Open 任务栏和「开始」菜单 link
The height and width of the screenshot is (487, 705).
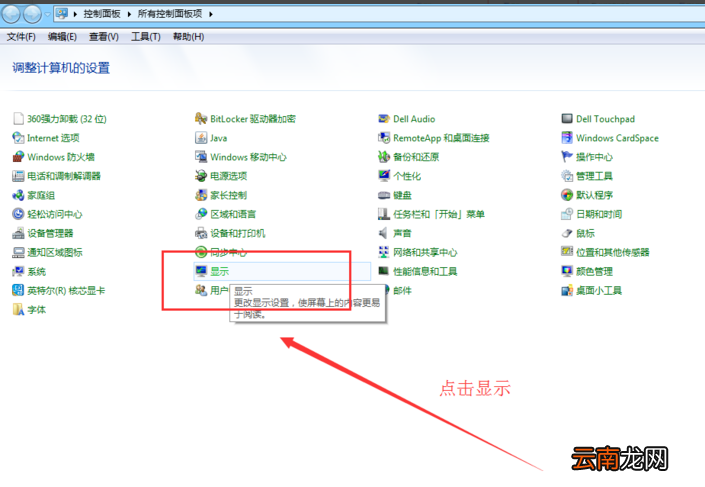(439, 214)
